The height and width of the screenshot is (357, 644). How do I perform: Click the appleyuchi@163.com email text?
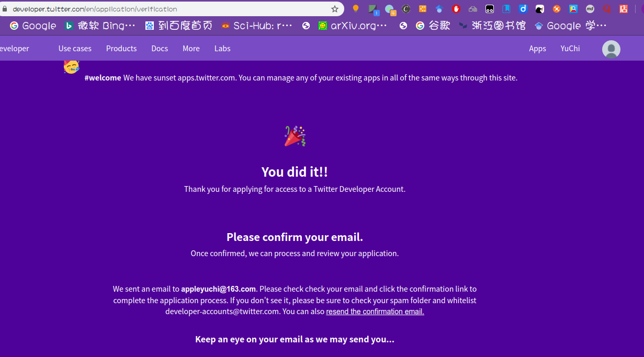click(x=219, y=289)
